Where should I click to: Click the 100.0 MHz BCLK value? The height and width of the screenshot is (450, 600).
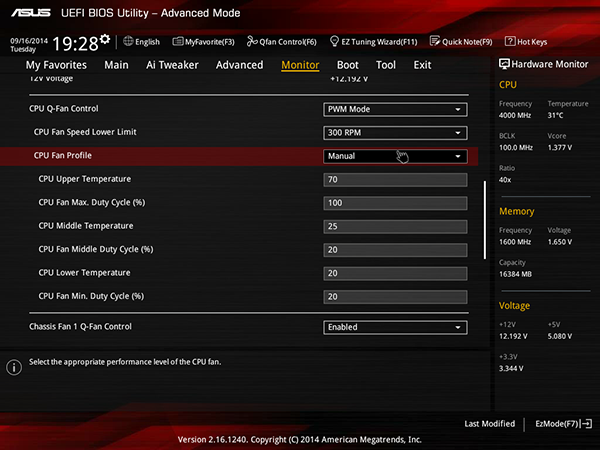point(516,147)
